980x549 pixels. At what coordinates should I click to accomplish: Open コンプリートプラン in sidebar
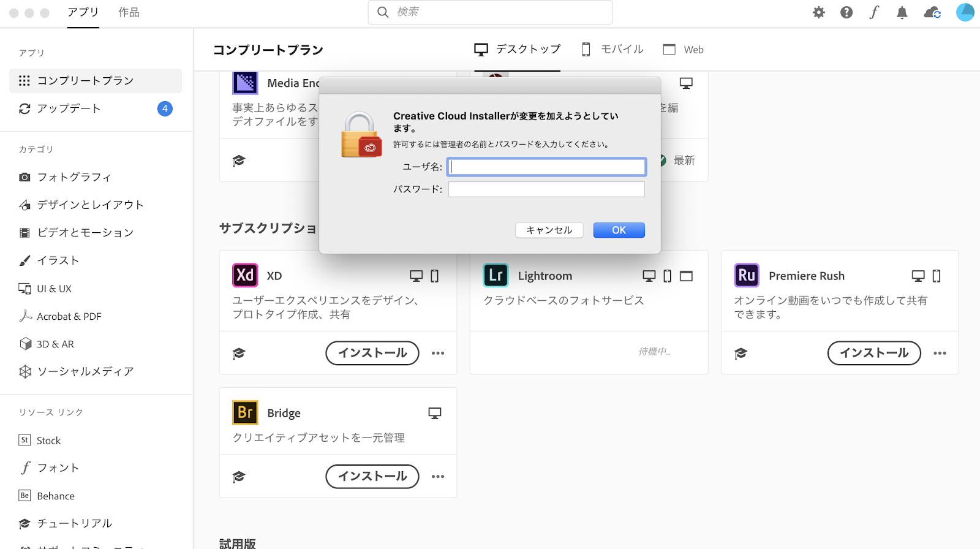(x=96, y=81)
